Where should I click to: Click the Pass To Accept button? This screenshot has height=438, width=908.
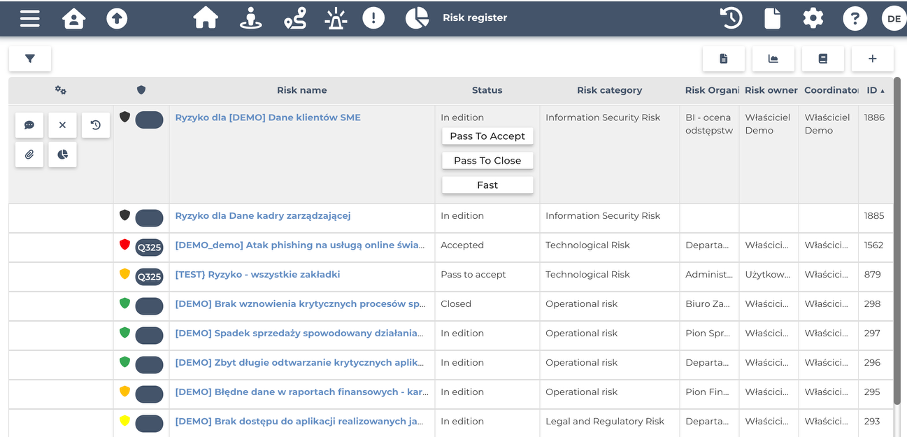[487, 136]
